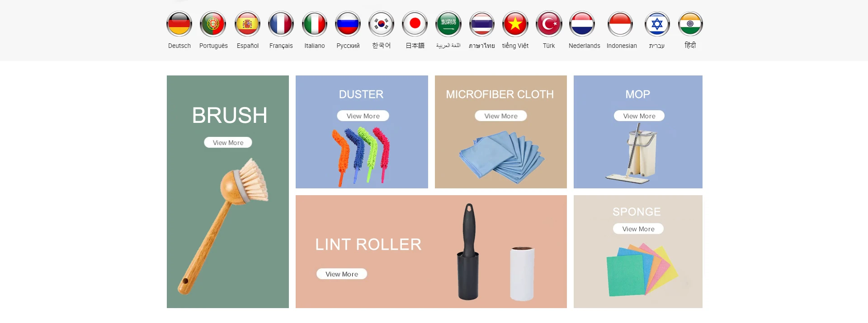Click View More under MOP
Image resolution: width=868 pixels, height=323 pixels.
(x=639, y=116)
